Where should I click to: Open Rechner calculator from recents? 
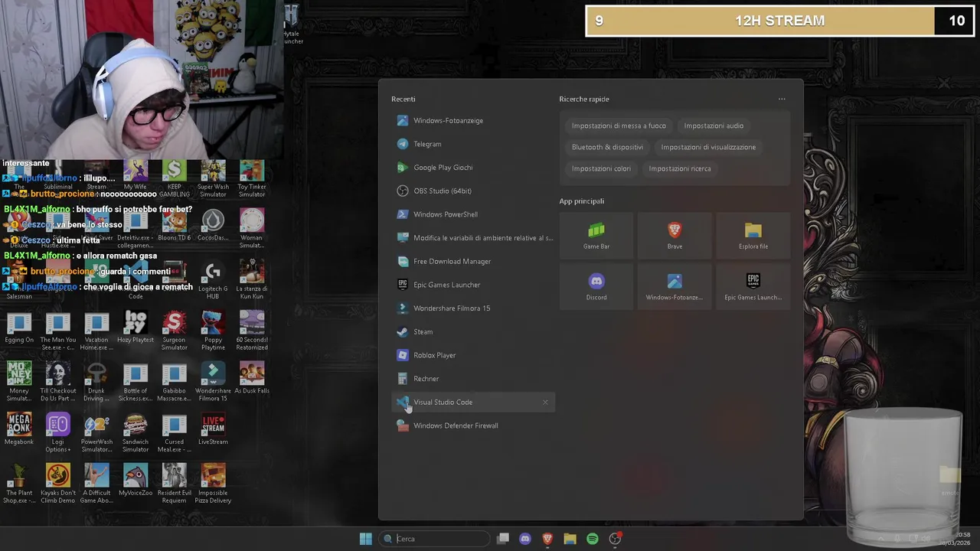pyautogui.click(x=472, y=379)
